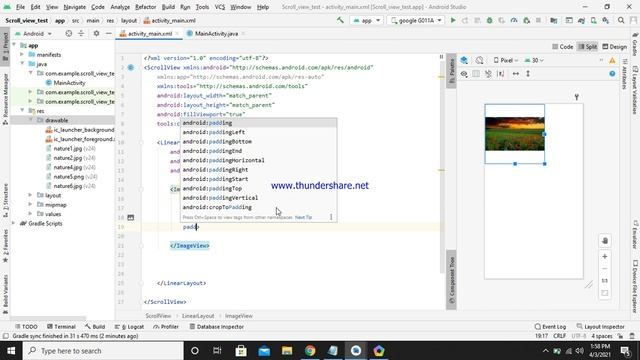Click the expand horizontally arrow icon

pos(516,74)
